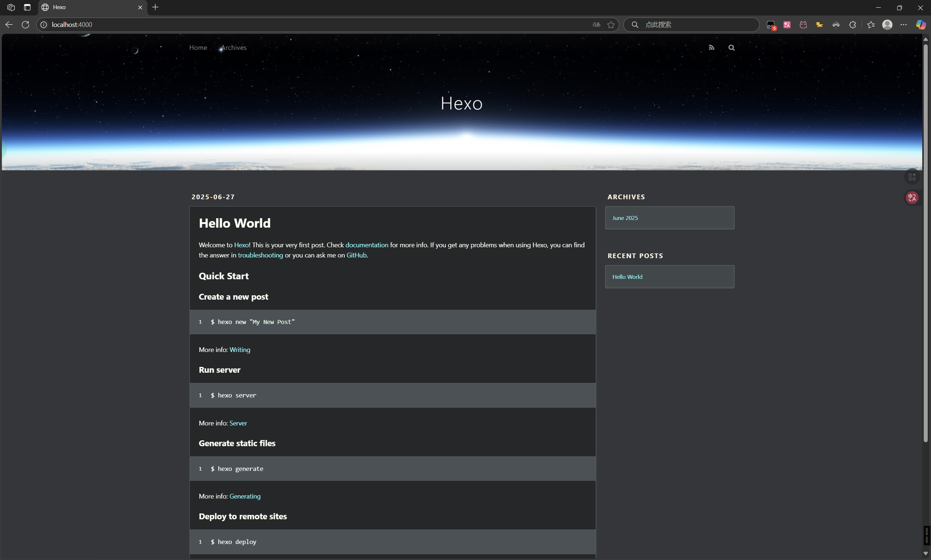Open the Extensions puzzle piece menu
This screenshot has width=931, height=560.
click(852, 25)
